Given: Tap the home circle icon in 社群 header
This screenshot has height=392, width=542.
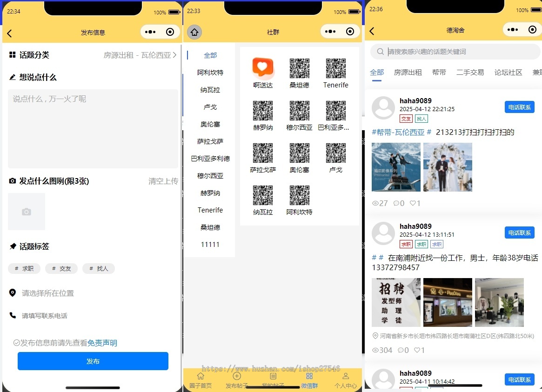Looking at the screenshot, I should pyautogui.click(x=194, y=32).
